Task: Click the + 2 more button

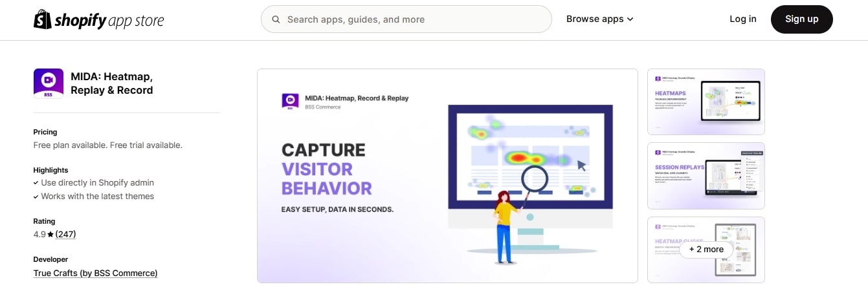Action: tap(706, 249)
